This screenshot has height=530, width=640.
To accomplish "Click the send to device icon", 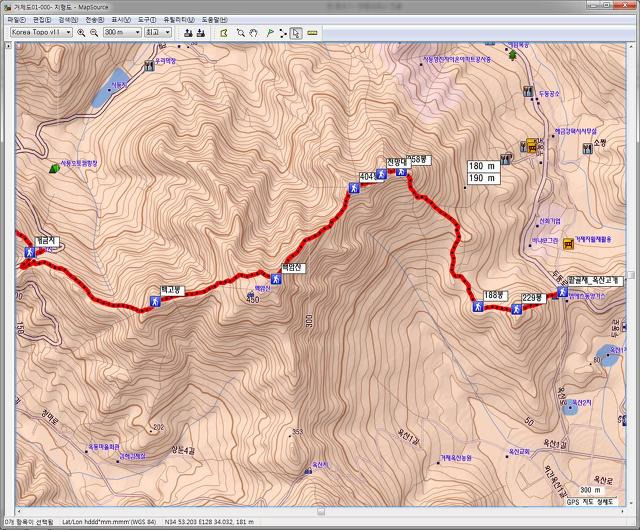I will pos(188,33).
